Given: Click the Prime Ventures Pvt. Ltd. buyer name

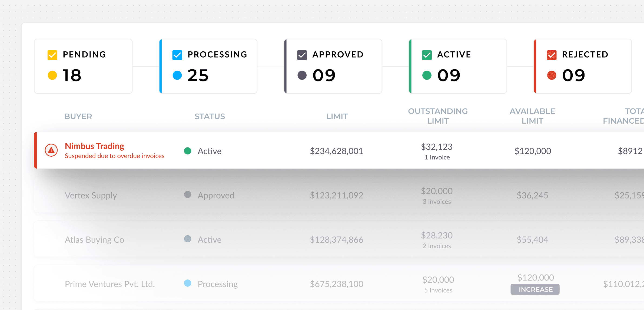Looking at the screenshot, I should point(110,284).
